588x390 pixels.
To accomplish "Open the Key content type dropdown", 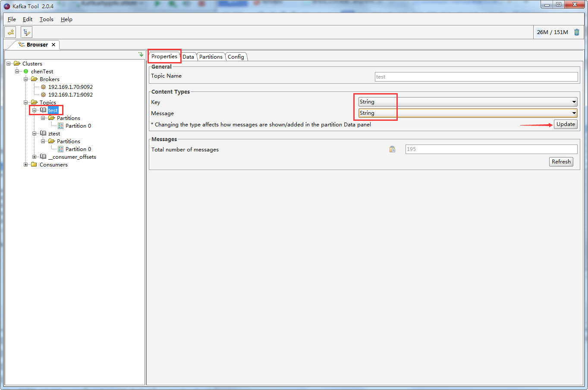I will [x=468, y=102].
